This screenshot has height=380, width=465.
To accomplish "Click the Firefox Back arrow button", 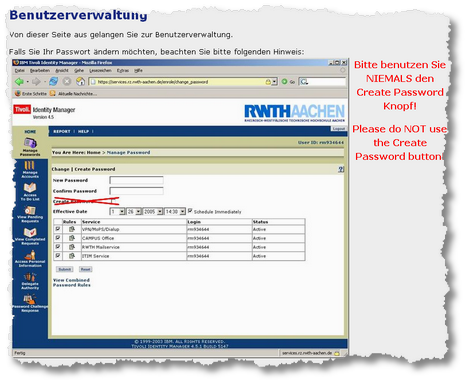I will coord(19,81).
